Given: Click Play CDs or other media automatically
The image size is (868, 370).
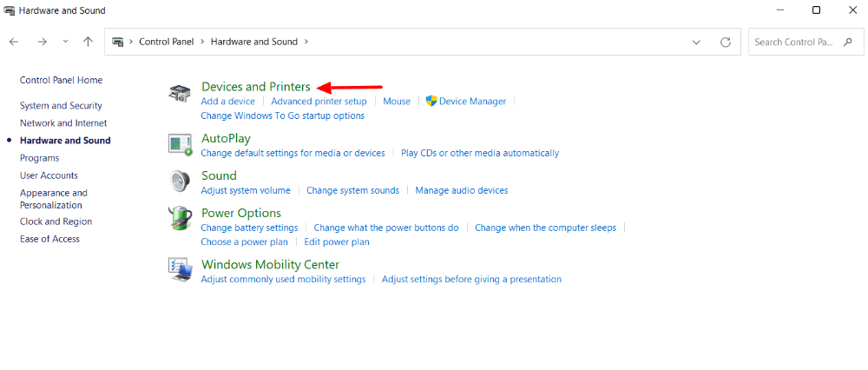Looking at the screenshot, I should [x=480, y=153].
